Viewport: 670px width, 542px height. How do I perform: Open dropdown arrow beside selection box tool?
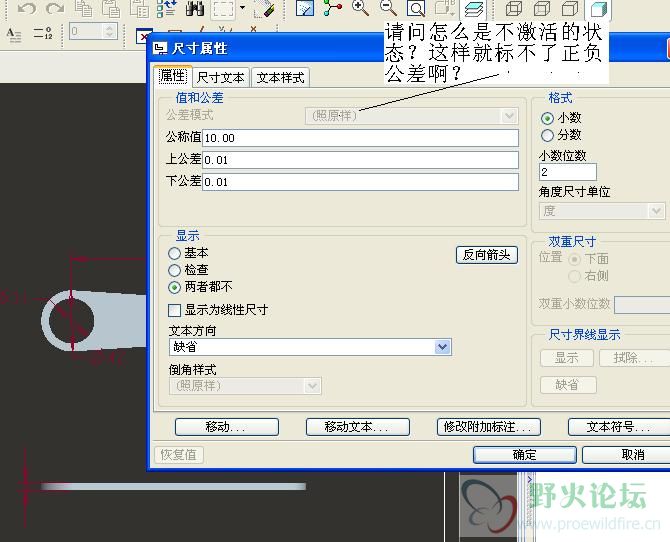(242, 8)
